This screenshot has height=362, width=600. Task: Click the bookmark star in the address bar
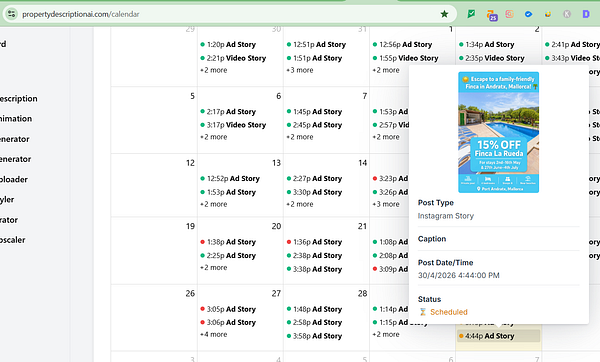click(x=444, y=14)
